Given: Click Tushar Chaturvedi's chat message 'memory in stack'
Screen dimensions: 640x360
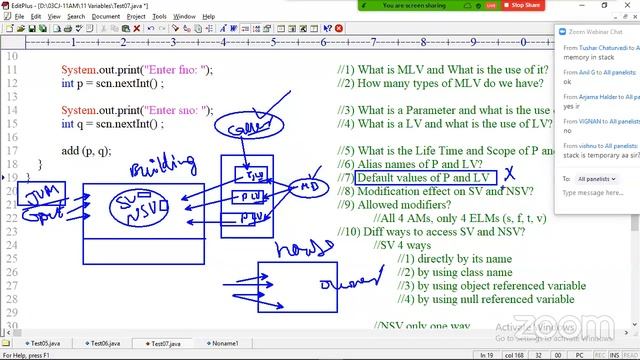Looking at the screenshot, I should coord(589,58).
